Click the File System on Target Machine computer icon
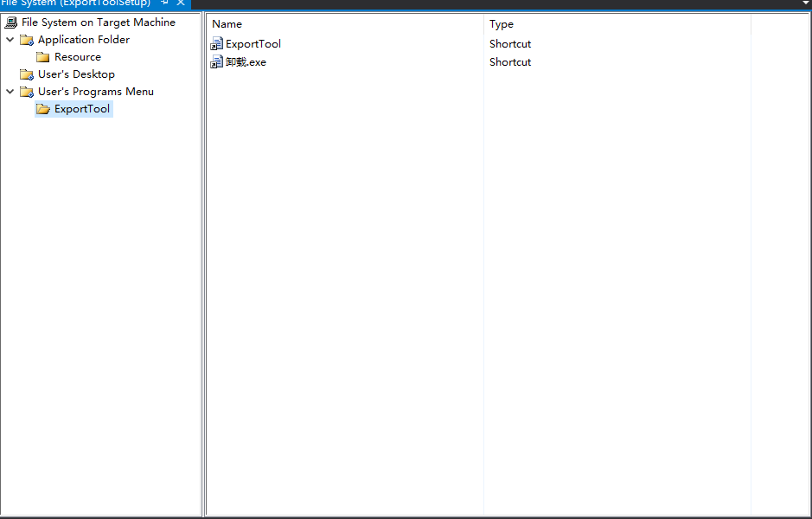Viewport: 812px width, 519px height. coord(11,22)
